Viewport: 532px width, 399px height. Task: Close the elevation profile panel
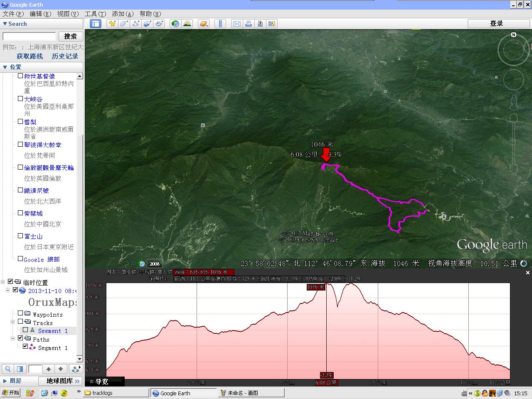(528, 273)
